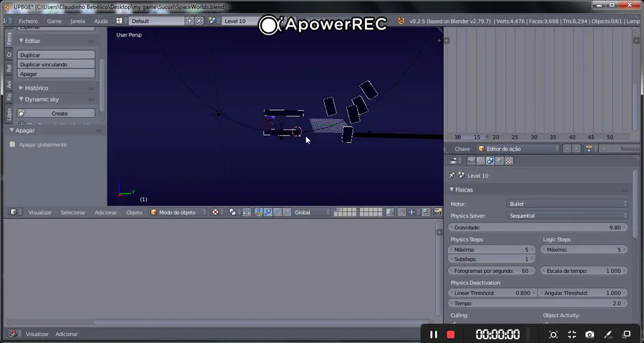Image resolution: width=644 pixels, height=343 pixels.
Task: Collapse the Físicas panel
Action: [452, 189]
